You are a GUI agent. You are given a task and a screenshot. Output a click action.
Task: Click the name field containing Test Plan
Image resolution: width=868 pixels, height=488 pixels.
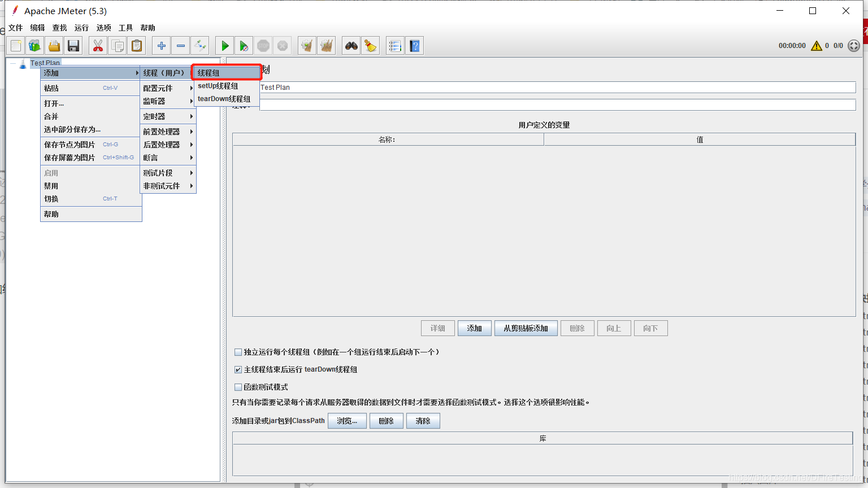click(x=557, y=88)
